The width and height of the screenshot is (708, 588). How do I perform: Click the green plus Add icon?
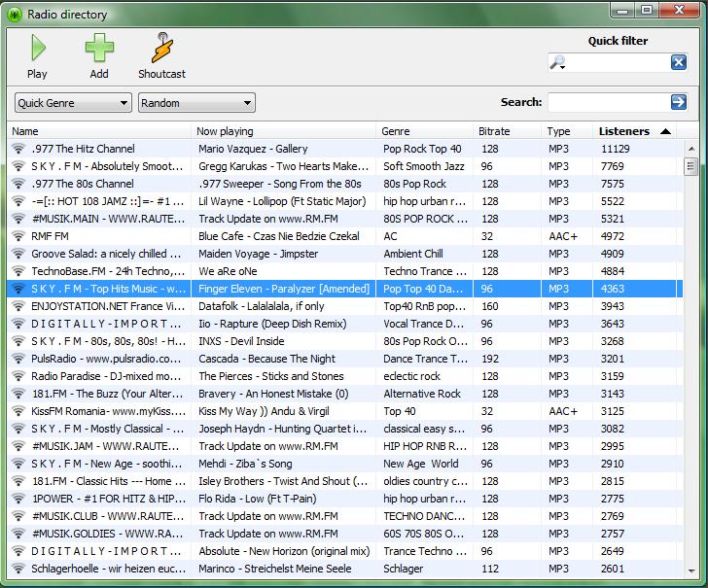click(99, 48)
